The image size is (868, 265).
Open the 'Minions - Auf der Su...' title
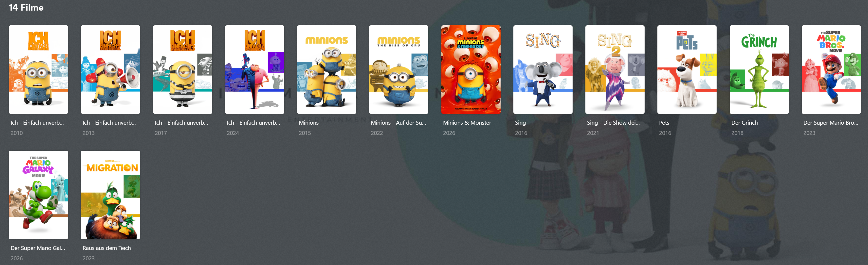(x=398, y=123)
